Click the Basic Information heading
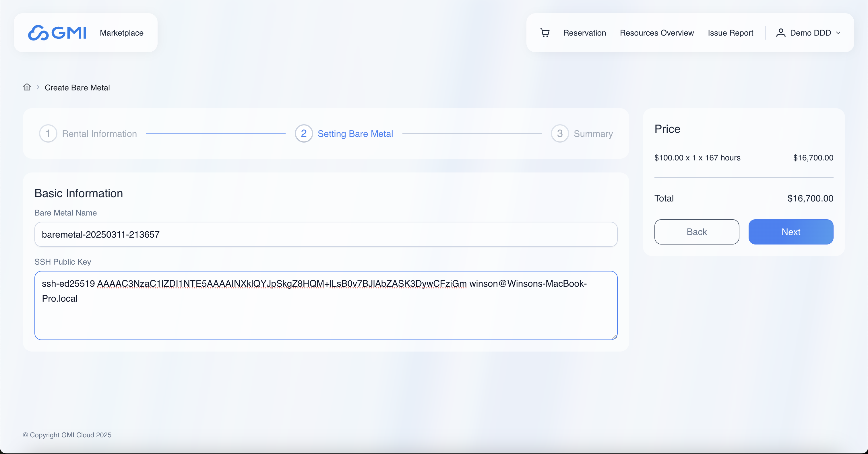This screenshot has width=868, height=454. [79, 193]
